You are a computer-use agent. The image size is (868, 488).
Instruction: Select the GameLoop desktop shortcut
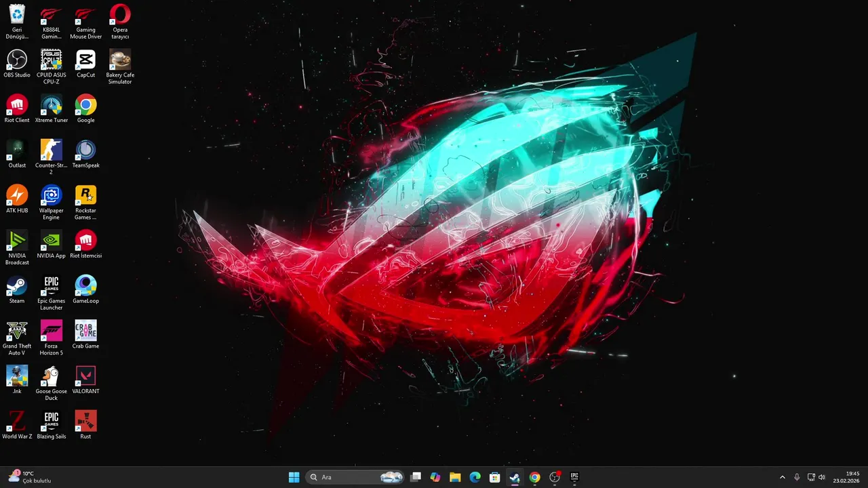pyautogui.click(x=85, y=290)
